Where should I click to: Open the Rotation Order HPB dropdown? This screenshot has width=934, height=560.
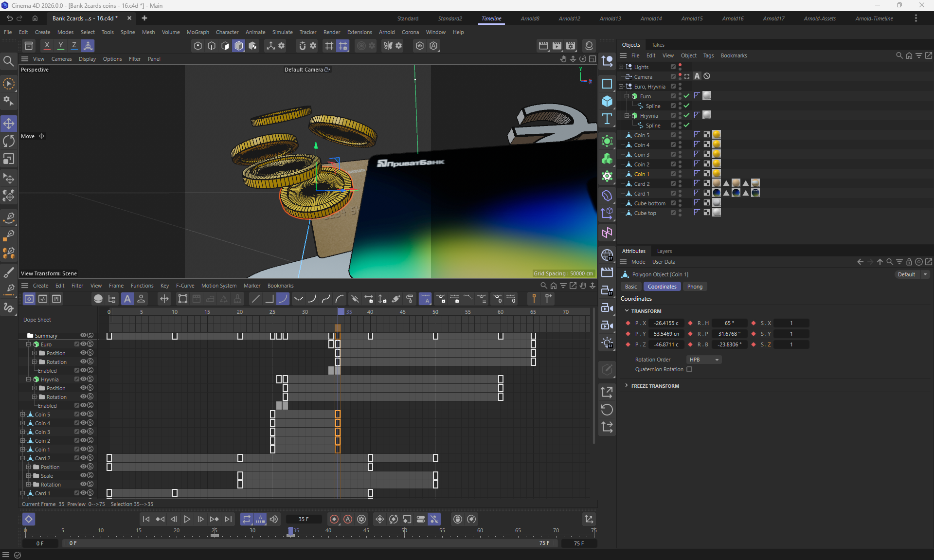[703, 360]
